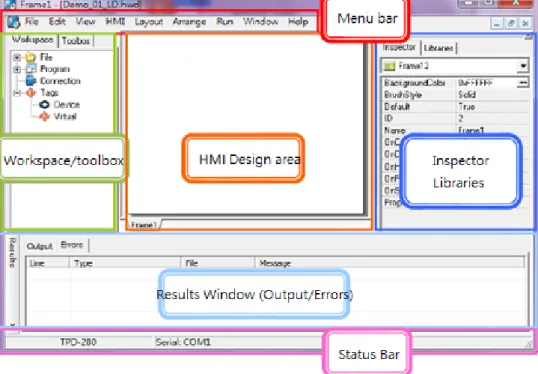
Task: Click the Type column header
Action: pos(125,263)
